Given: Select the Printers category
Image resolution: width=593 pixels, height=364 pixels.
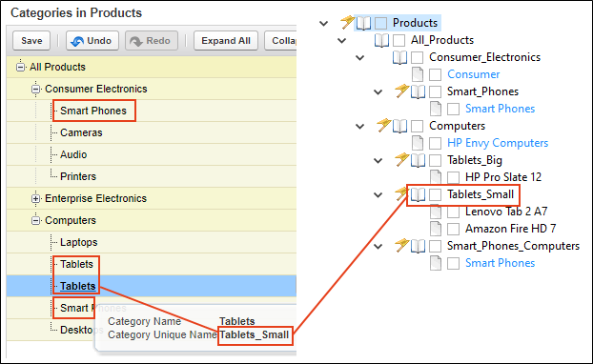Looking at the screenshot, I should pos(78,176).
